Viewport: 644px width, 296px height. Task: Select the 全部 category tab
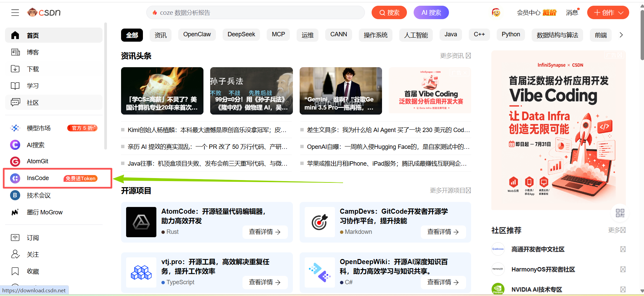132,35
